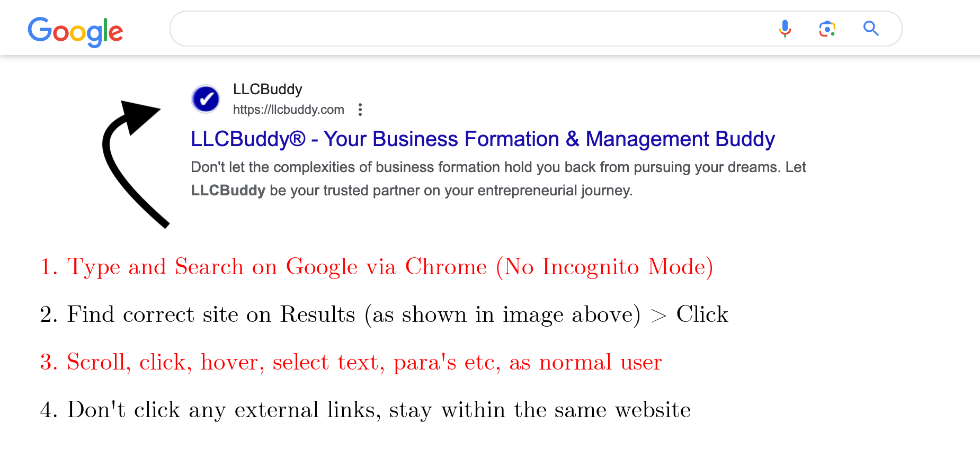Viewport: 980px width, 450px height.
Task: Click the magnifying glass search button
Action: tap(871, 29)
